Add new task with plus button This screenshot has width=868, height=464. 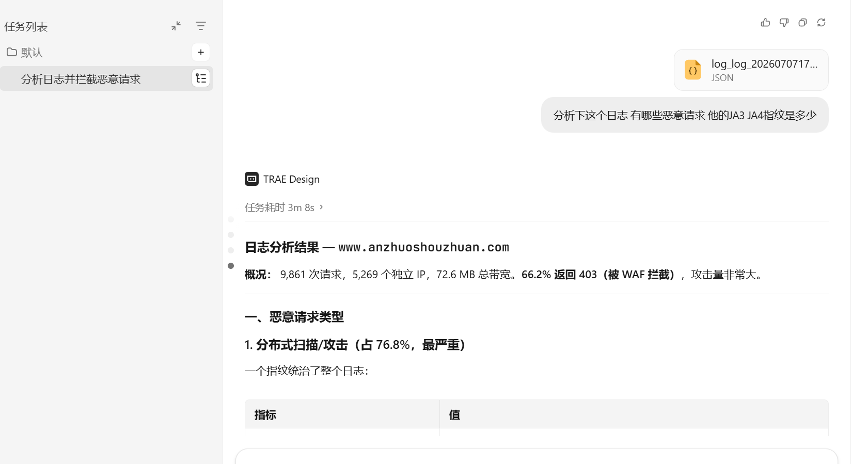click(x=201, y=52)
